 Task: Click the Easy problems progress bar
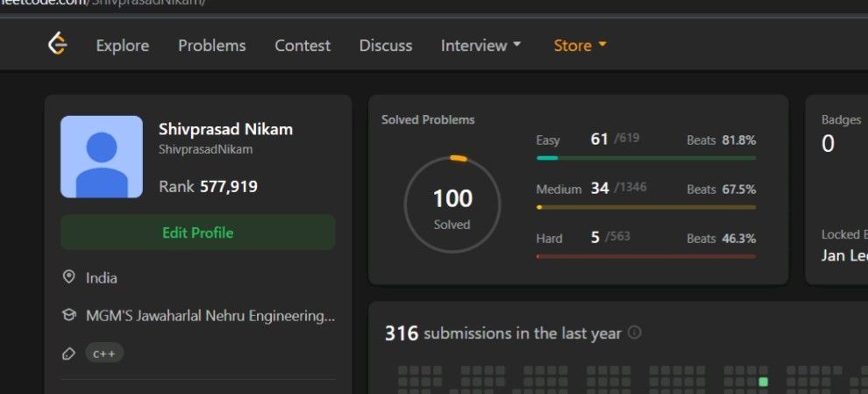pos(645,158)
